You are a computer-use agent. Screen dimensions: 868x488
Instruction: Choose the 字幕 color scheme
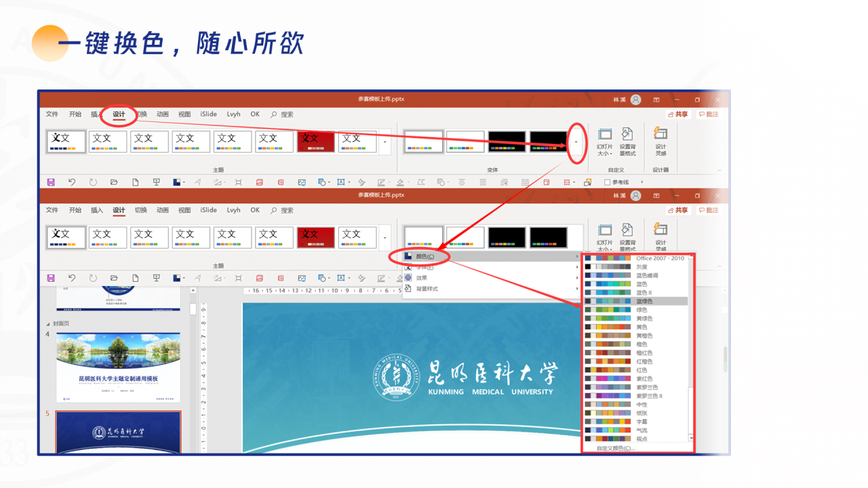click(x=635, y=422)
